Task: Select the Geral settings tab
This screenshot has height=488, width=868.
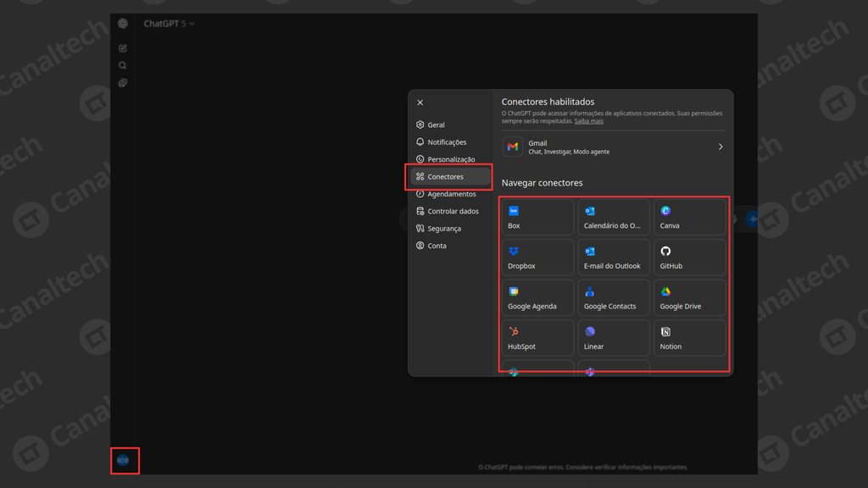Action: (450, 125)
